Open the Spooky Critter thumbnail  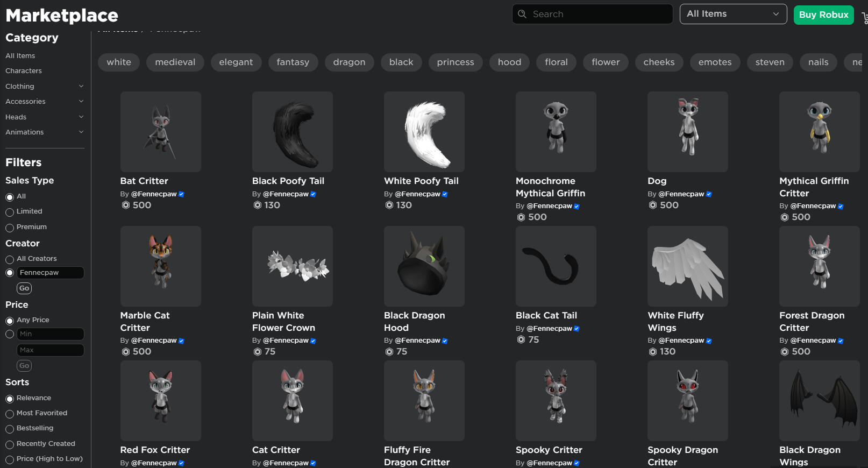coord(556,401)
